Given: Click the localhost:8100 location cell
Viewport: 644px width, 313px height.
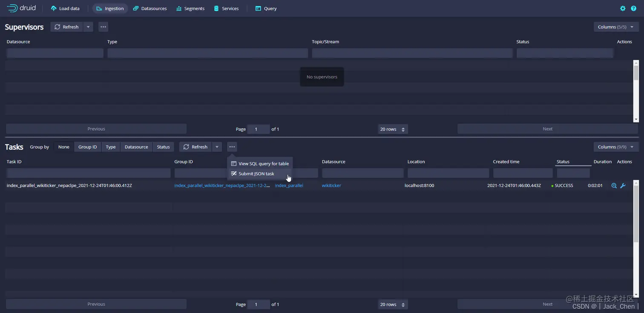Looking at the screenshot, I should (x=419, y=185).
